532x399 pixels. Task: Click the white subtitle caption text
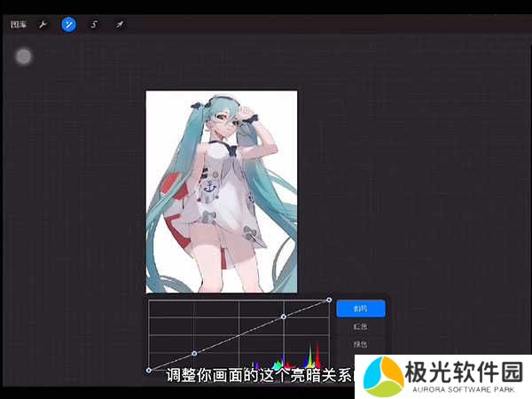pos(259,376)
